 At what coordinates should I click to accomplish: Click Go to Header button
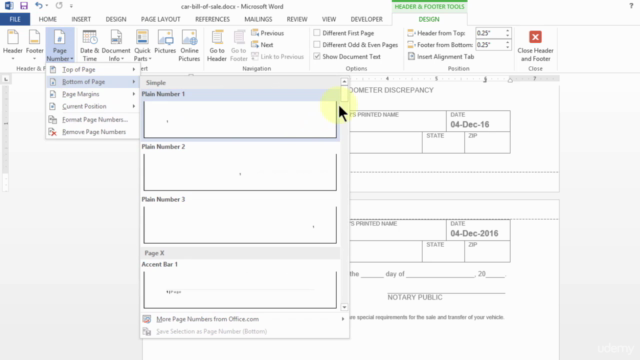tap(217, 45)
